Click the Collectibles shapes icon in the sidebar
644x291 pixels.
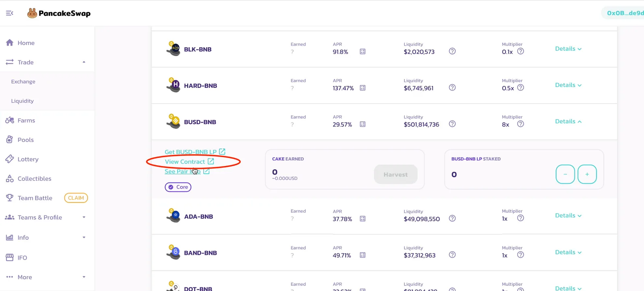click(x=10, y=178)
